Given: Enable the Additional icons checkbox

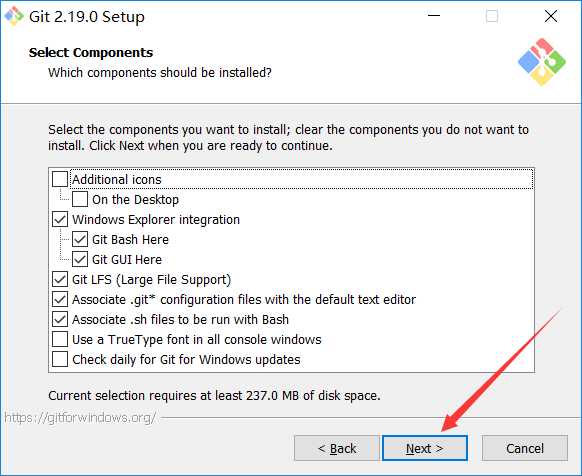Looking at the screenshot, I should (60, 179).
